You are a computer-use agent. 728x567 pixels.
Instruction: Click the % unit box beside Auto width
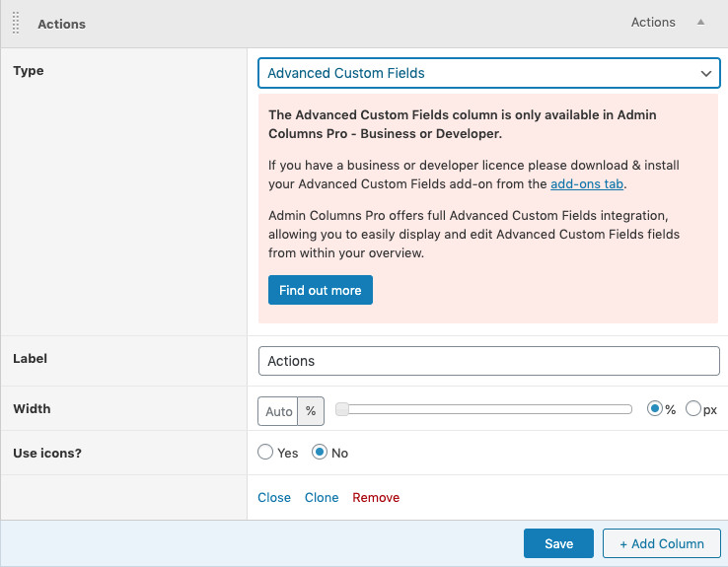[311, 411]
